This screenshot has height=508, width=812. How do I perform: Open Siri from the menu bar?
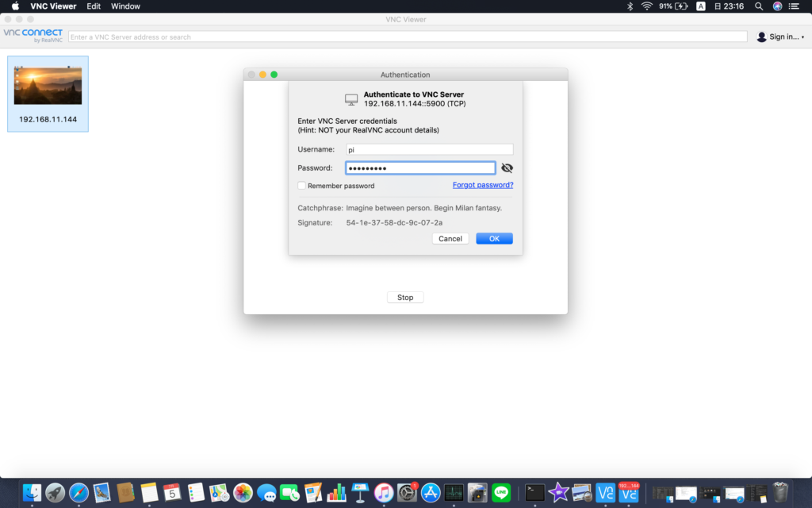pyautogui.click(x=778, y=6)
